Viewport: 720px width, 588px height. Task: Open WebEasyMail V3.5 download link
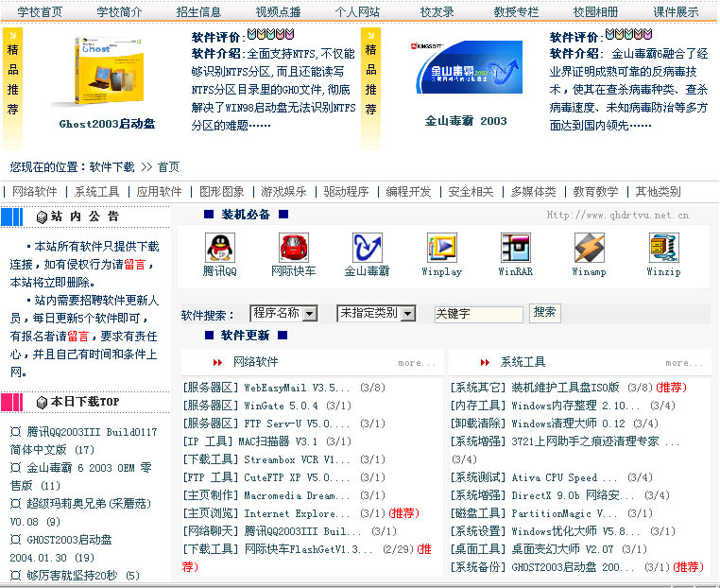pyautogui.click(x=297, y=388)
